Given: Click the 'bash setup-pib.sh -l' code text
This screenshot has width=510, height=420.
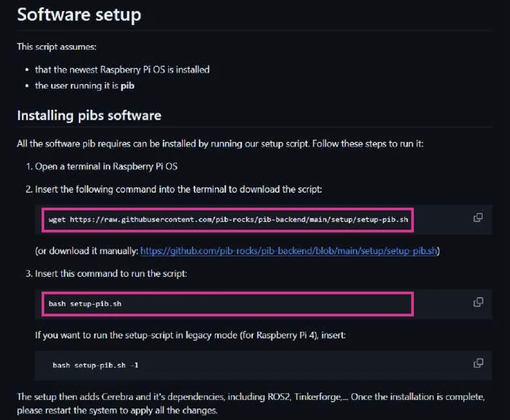Looking at the screenshot, I should tap(95, 366).
